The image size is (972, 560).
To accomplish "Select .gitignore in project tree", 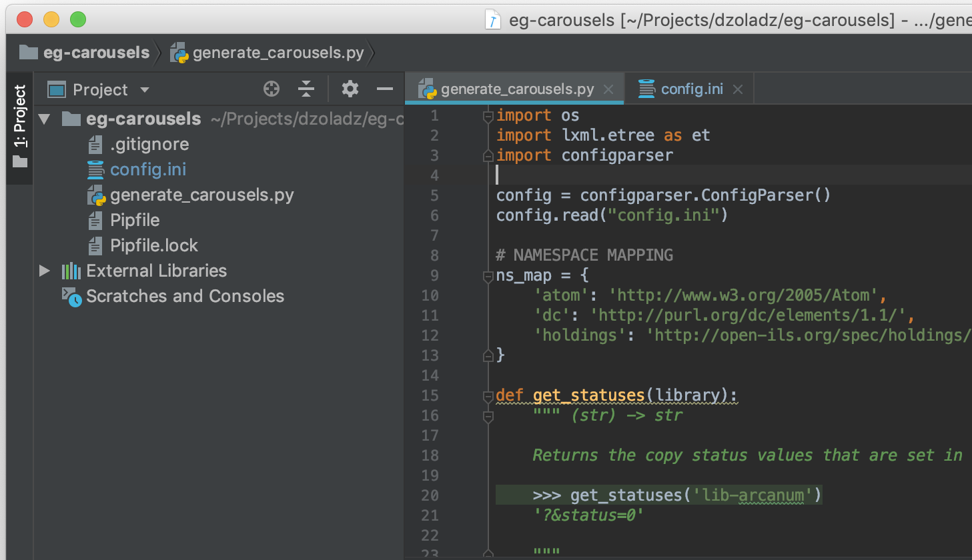I will [149, 144].
